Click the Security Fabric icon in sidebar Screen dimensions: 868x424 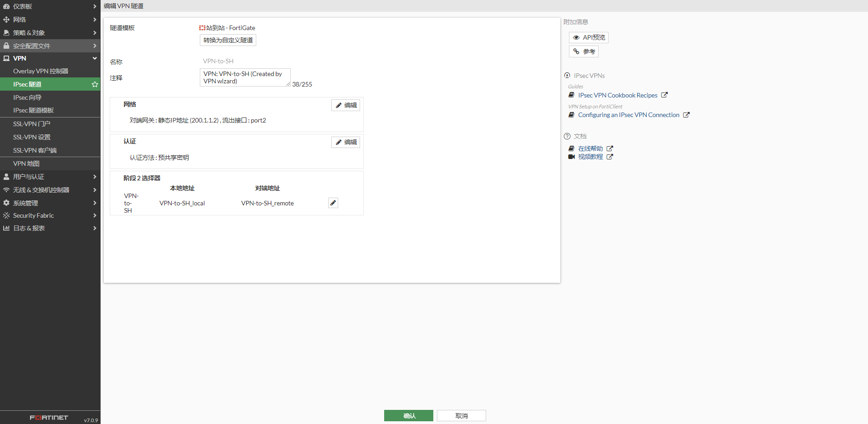6,215
